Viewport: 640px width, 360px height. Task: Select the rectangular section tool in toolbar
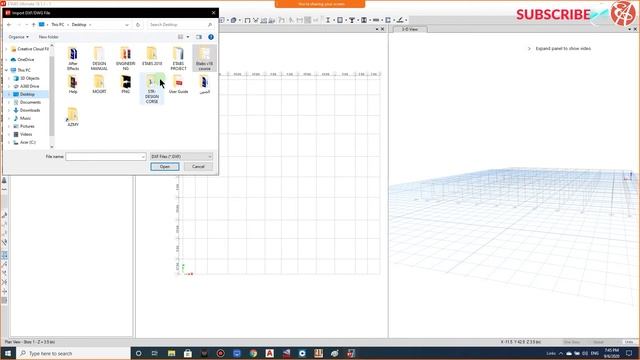point(340,20)
